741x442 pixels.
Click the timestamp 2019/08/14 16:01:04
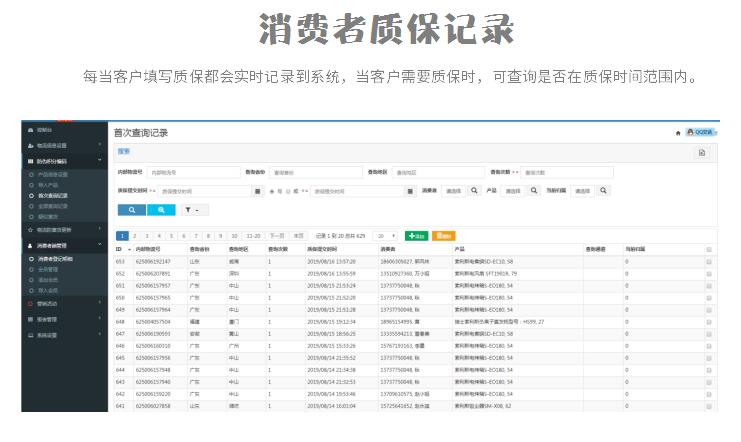(331, 407)
